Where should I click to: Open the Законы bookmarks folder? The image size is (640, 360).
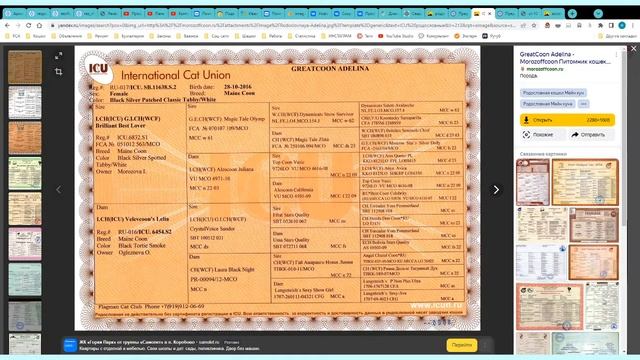[160, 36]
